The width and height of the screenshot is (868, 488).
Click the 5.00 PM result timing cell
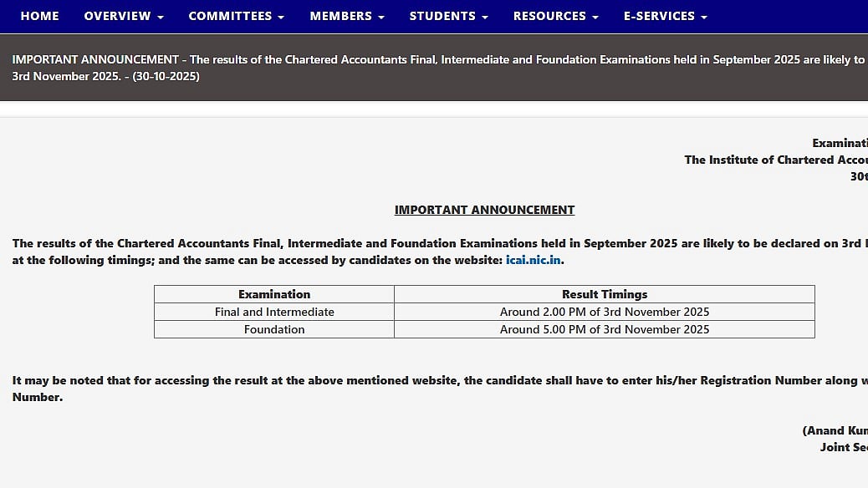pos(604,329)
